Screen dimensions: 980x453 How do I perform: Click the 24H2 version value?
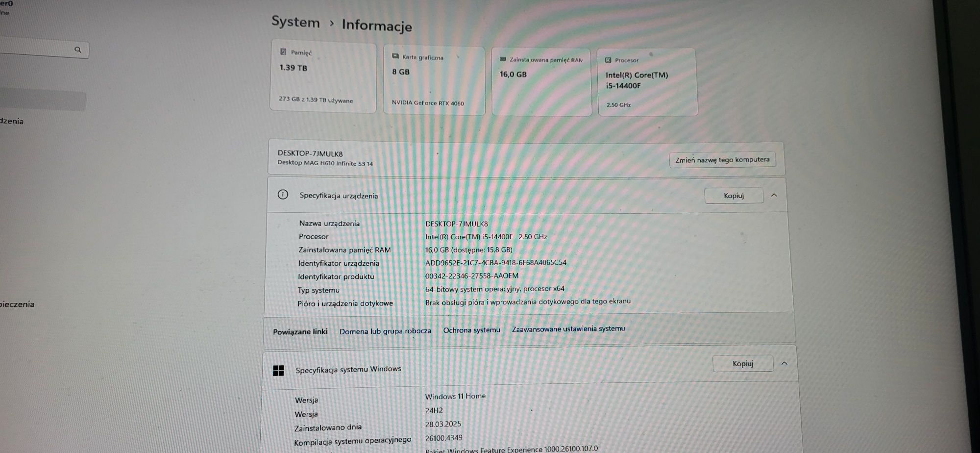(434, 410)
